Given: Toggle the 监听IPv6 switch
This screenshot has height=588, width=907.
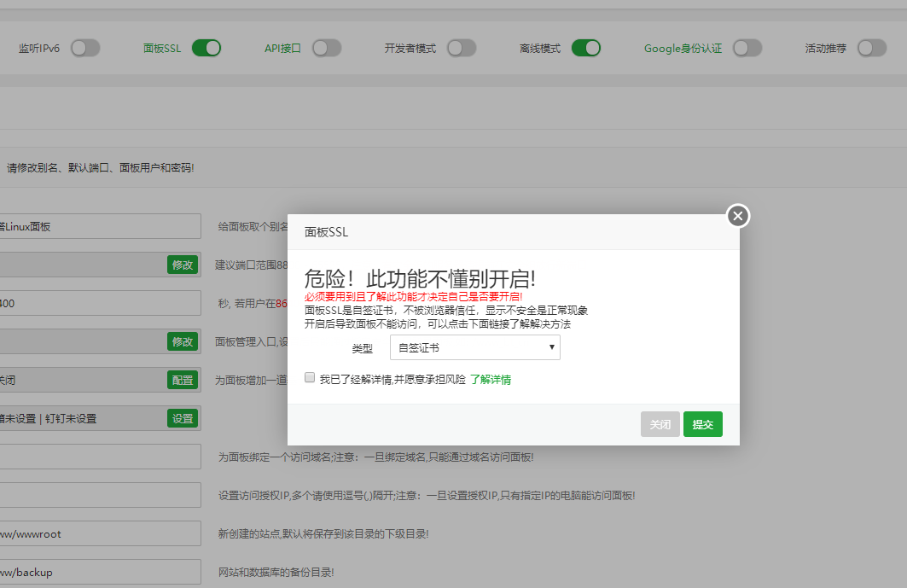Looking at the screenshot, I should 85,48.
